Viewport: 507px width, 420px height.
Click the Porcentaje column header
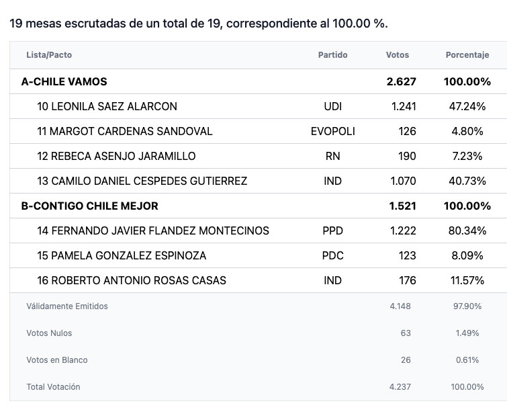click(467, 55)
